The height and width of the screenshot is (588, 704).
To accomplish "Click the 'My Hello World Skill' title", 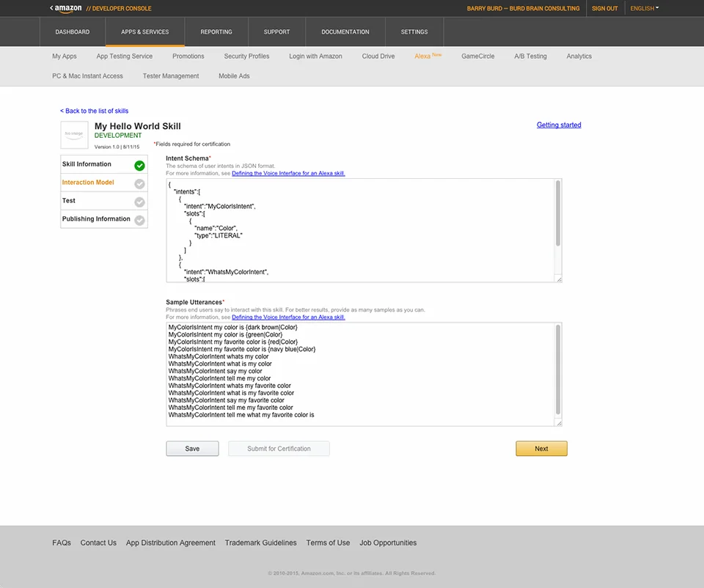I will point(137,126).
